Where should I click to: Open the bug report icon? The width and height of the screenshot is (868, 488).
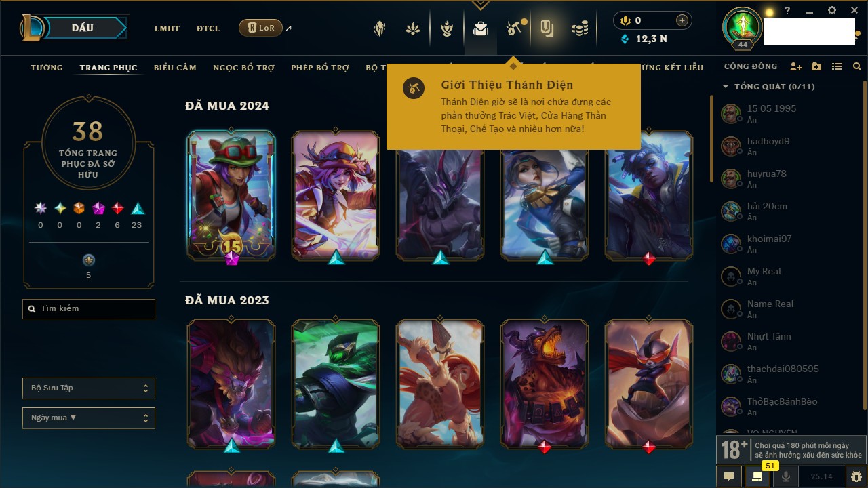[856, 476]
